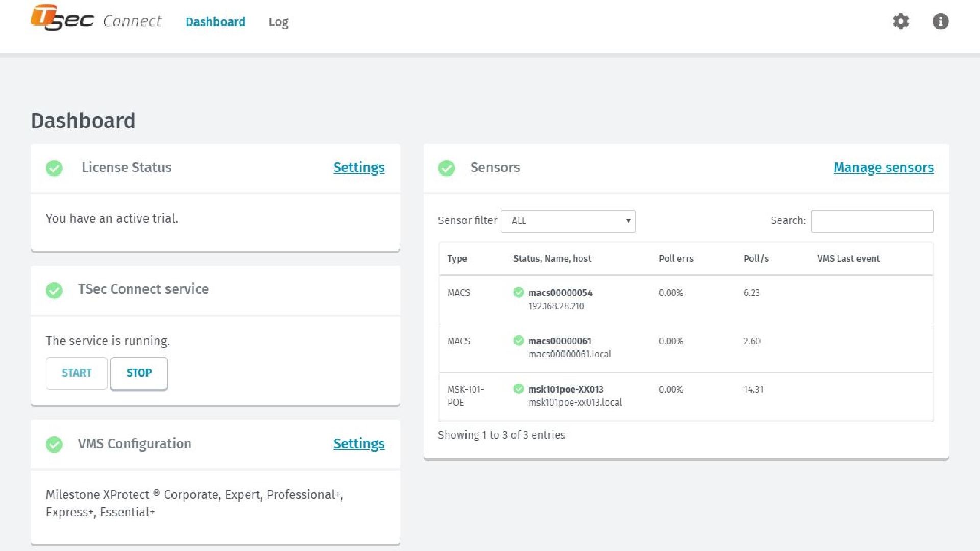Screen dimensions: 980x551
Task: Click the Sensors panel title
Action: pyautogui.click(x=495, y=167)
